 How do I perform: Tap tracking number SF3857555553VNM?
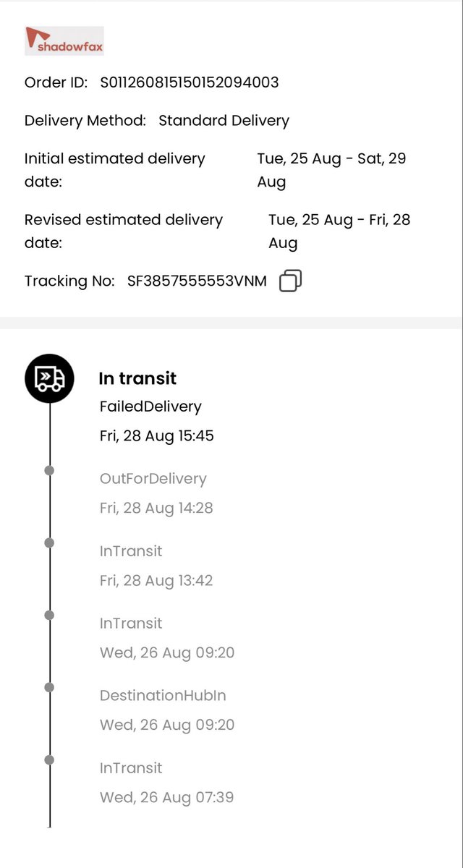coord(197,281)
